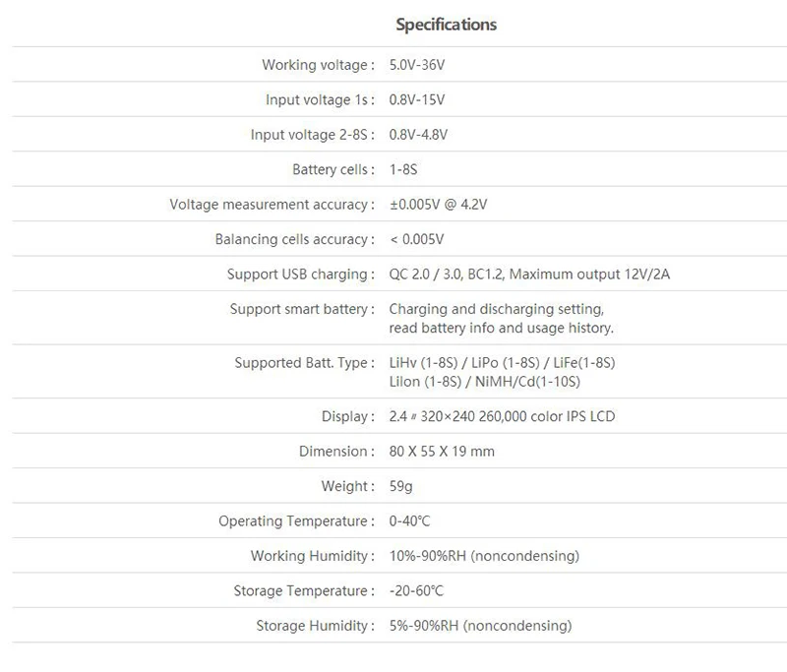Click the ±0.005V @ 4.2V accuracy value
Viewport: 787px width, 672px height.
coord(438,205)
